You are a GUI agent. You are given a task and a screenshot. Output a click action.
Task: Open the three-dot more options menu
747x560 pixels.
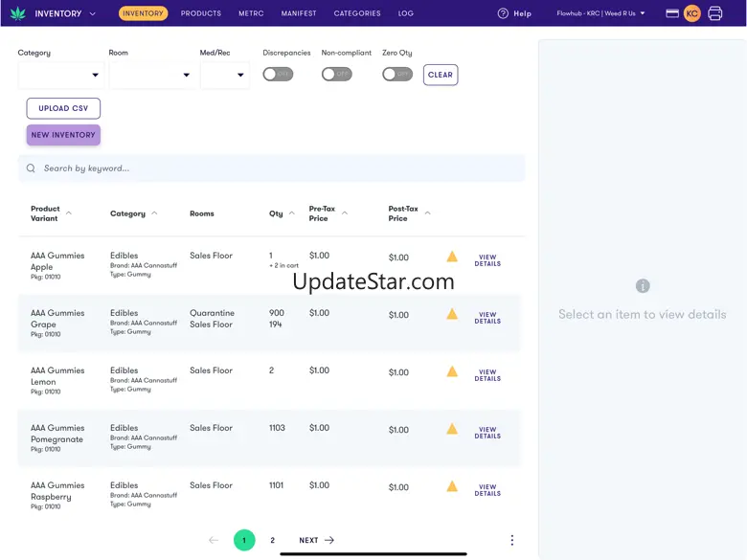point(511,540)
